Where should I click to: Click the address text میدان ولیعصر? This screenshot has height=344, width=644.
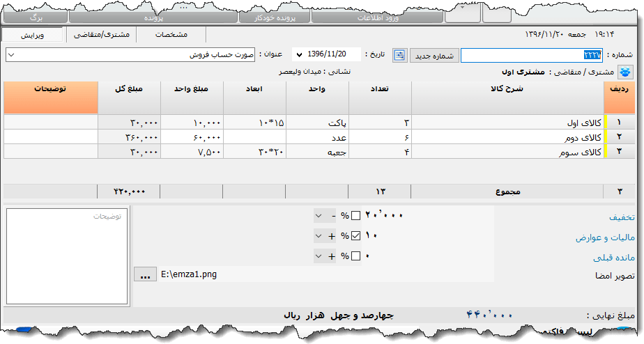[300, 72]
